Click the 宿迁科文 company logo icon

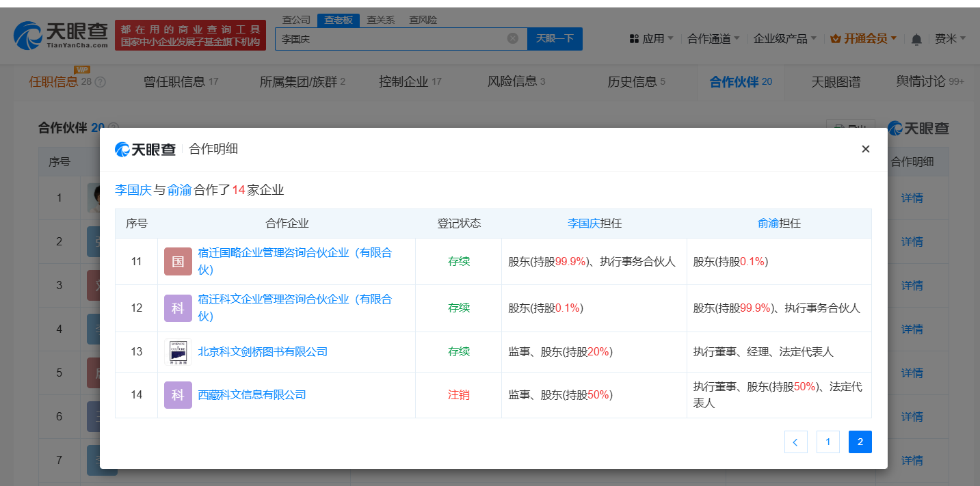(x=178, y=308)
